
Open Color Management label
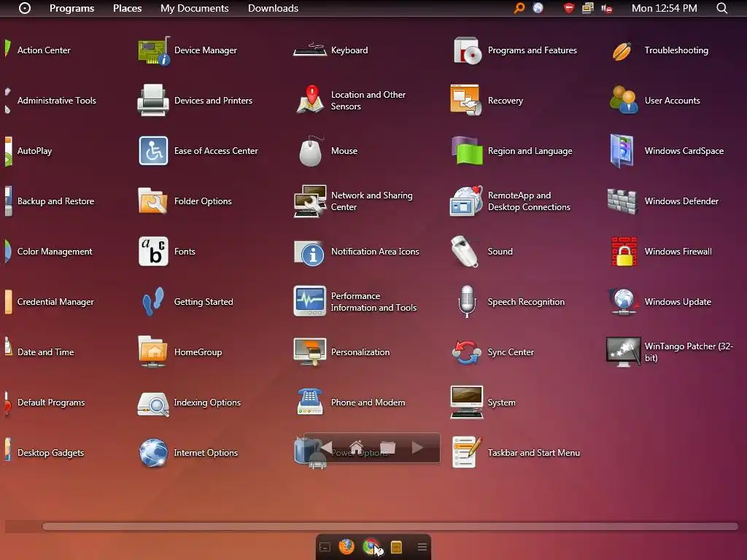(55, 252)
